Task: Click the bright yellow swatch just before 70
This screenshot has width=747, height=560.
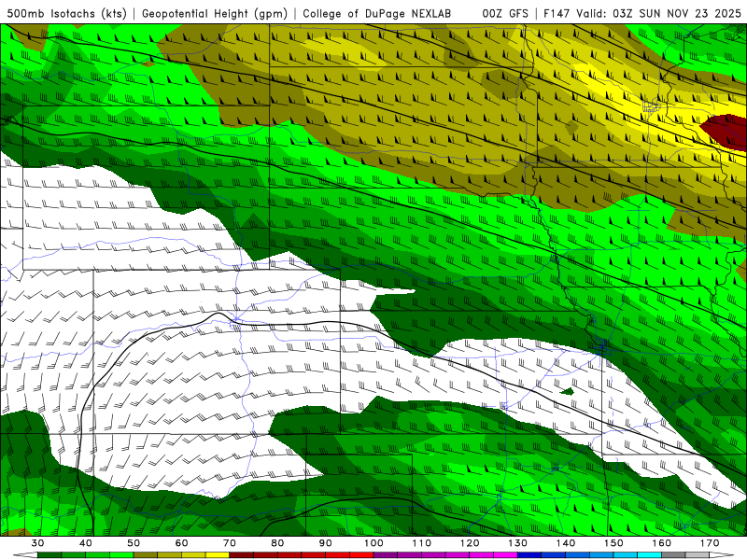Action: click(218, 555)
